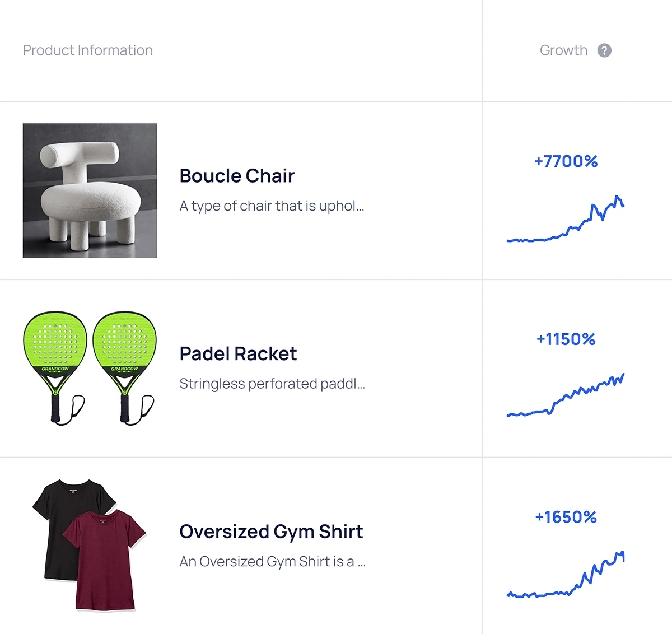Expand the truncated Boucle Chair description
672x634 pixels.
(x=272, y=206)
